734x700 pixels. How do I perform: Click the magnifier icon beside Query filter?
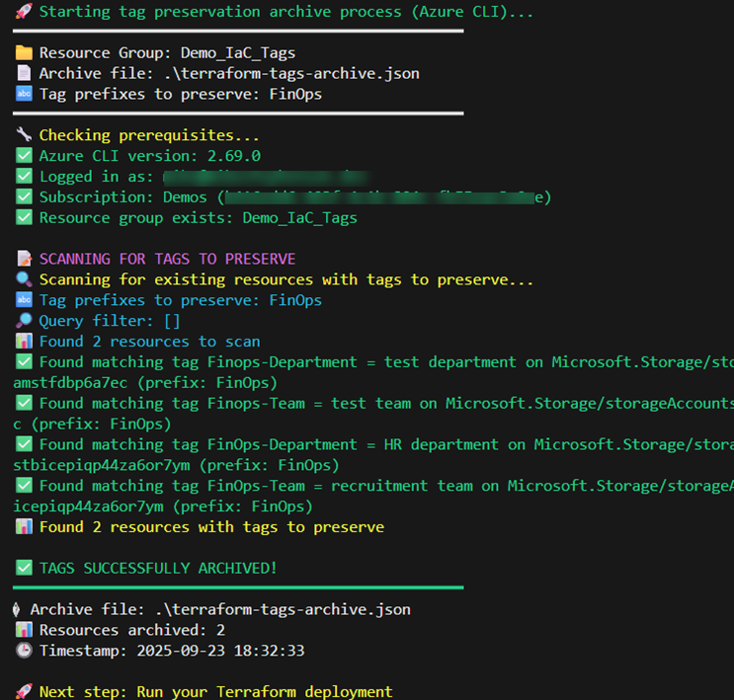point(24,321)
